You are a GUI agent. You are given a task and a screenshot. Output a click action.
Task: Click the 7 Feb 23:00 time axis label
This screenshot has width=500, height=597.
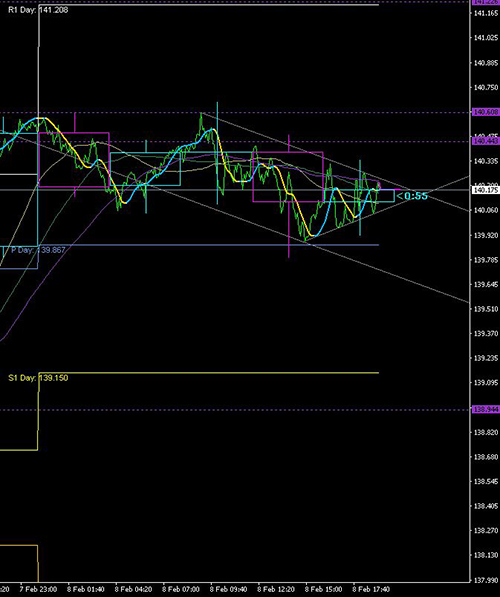[x=38, y=589]
